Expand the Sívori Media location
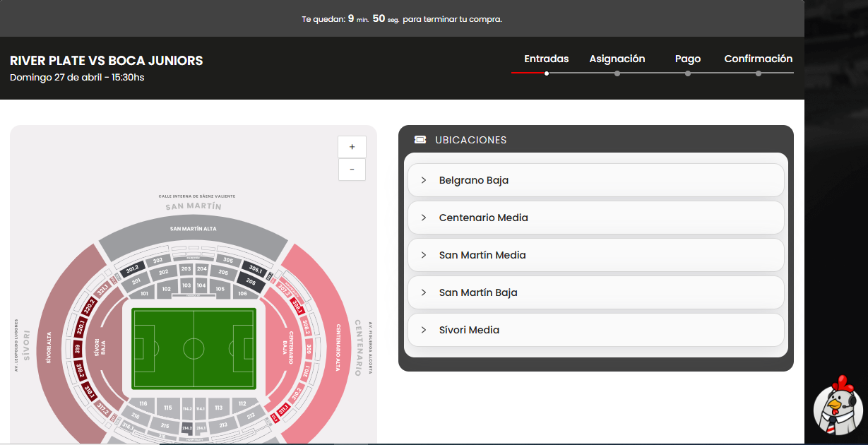Screen dimensions: 868x445 (596, 330)
